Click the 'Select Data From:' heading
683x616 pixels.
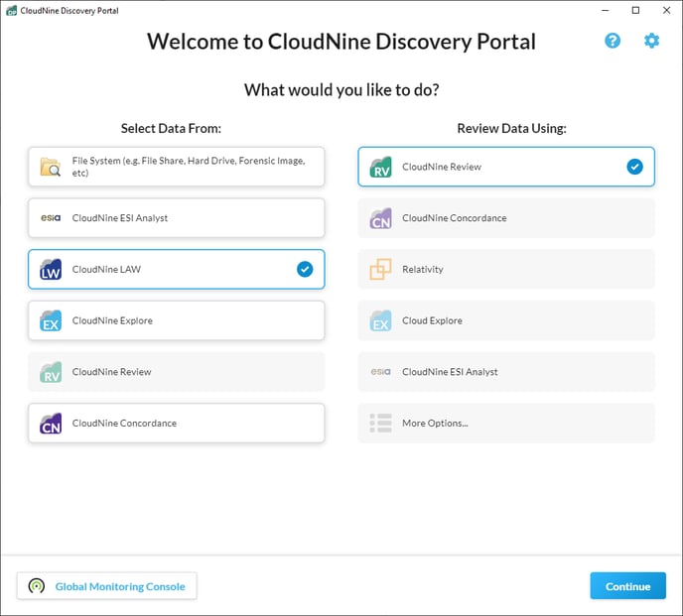tap(171, 128)
